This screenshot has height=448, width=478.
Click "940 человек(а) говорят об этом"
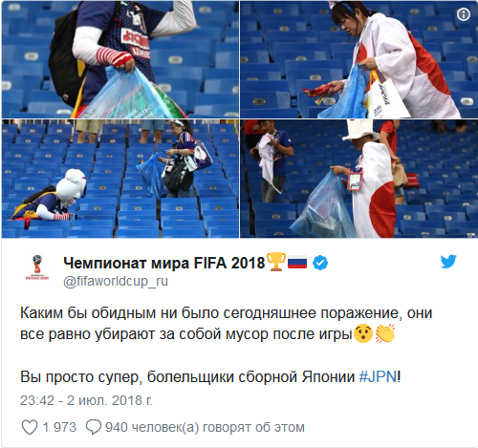point(205,427)
